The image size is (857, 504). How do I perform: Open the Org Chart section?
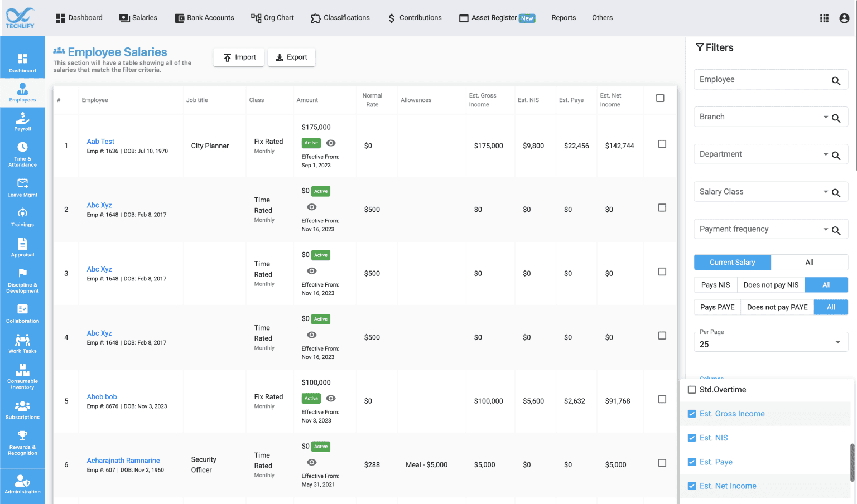click(x=272, y=17)
